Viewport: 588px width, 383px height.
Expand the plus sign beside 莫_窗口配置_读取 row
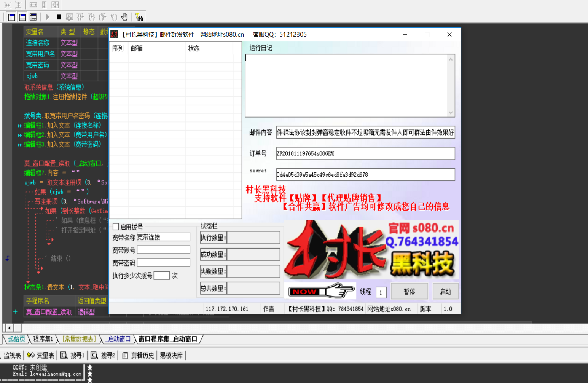point(15,312)
